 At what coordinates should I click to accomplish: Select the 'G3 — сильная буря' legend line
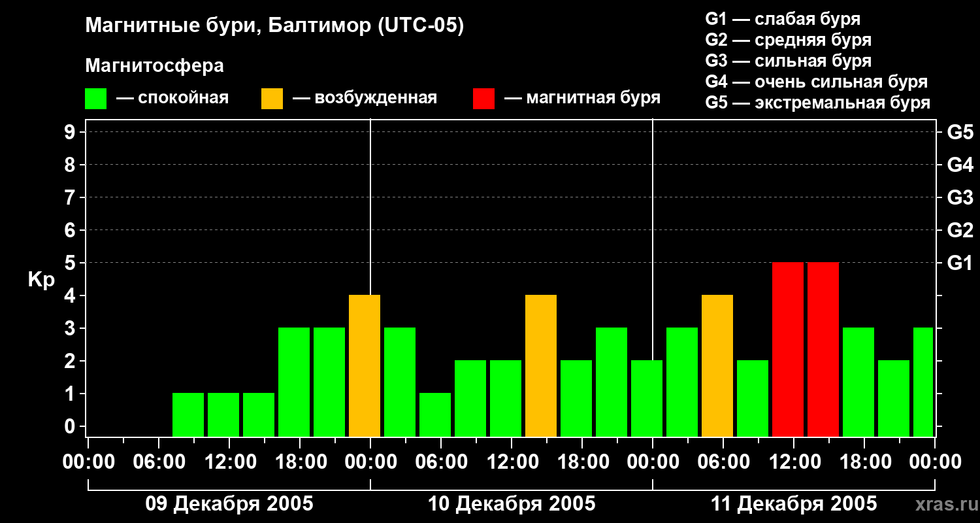[788, 61]
